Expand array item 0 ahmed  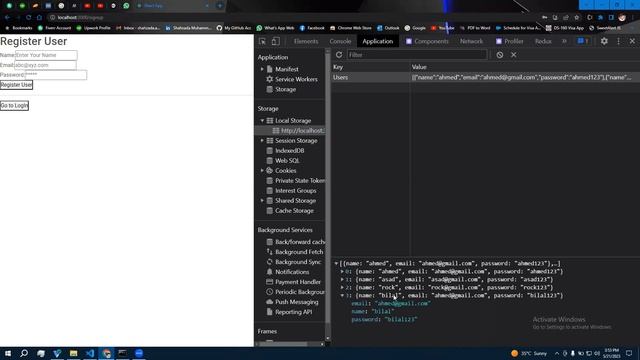[342, 271]
